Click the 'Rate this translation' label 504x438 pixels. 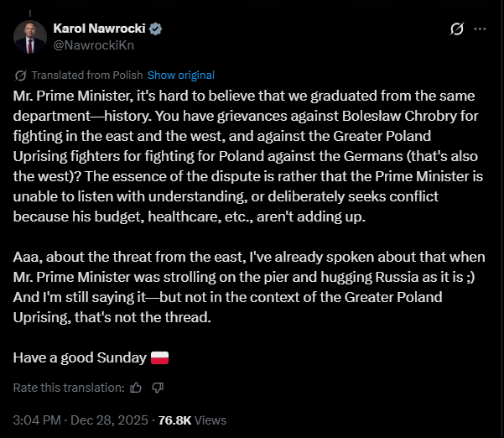(x=69, y=388)
